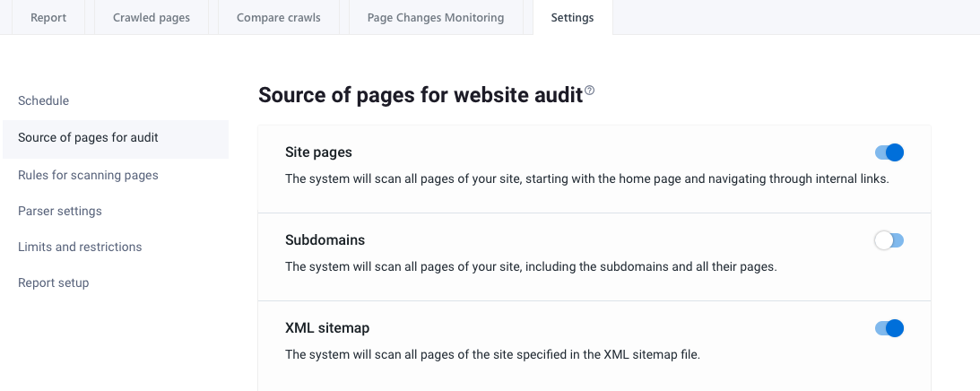This screenshot has width=980, height=391.
Task: Switch to the Crawled pages tab
Action: 152,18
